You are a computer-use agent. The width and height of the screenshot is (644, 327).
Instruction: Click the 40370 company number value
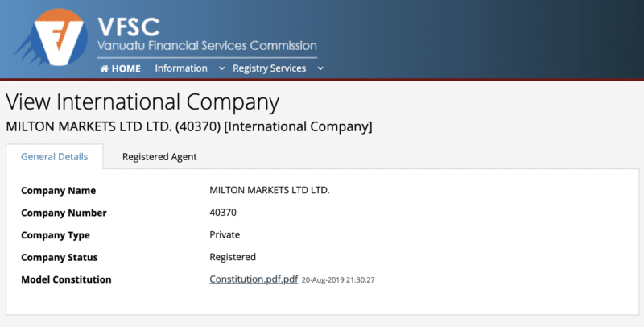pos(223,213)
